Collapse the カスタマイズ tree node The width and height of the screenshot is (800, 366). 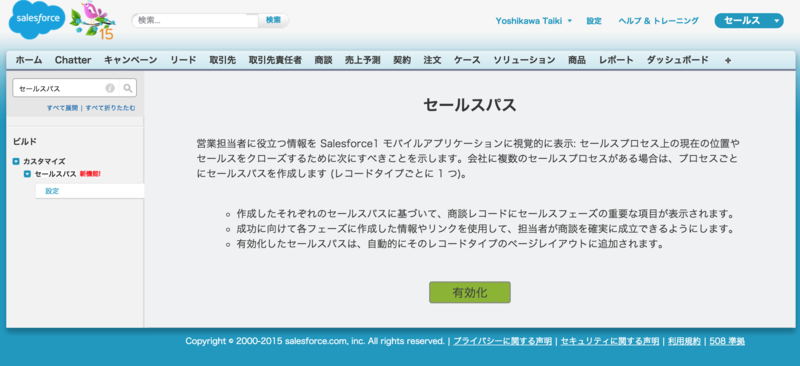click(x=16, y=161)
